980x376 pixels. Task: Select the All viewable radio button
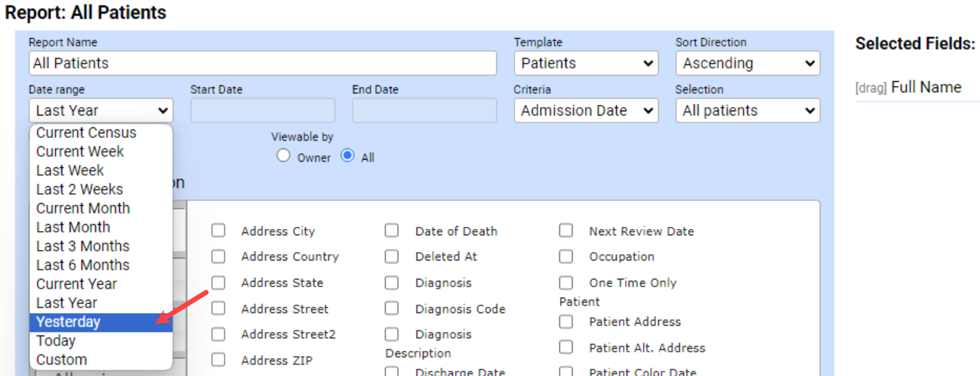[x=347, y=156]
